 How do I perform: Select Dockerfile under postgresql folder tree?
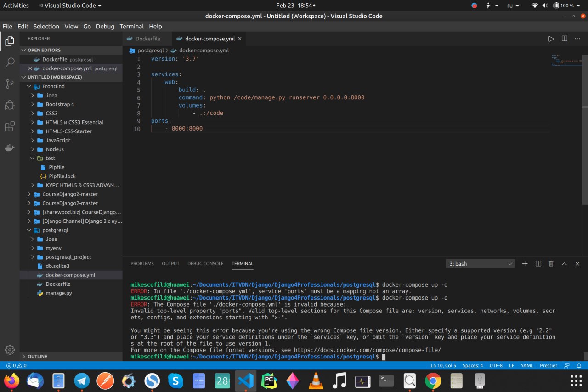(x=71, y=284)
